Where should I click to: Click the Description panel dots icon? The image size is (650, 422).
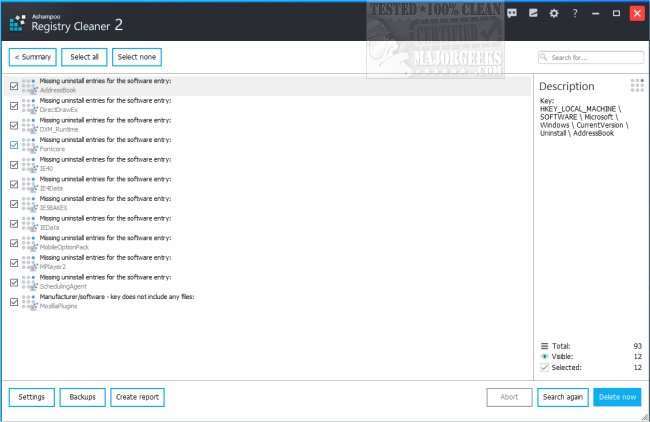pos(637,85)
